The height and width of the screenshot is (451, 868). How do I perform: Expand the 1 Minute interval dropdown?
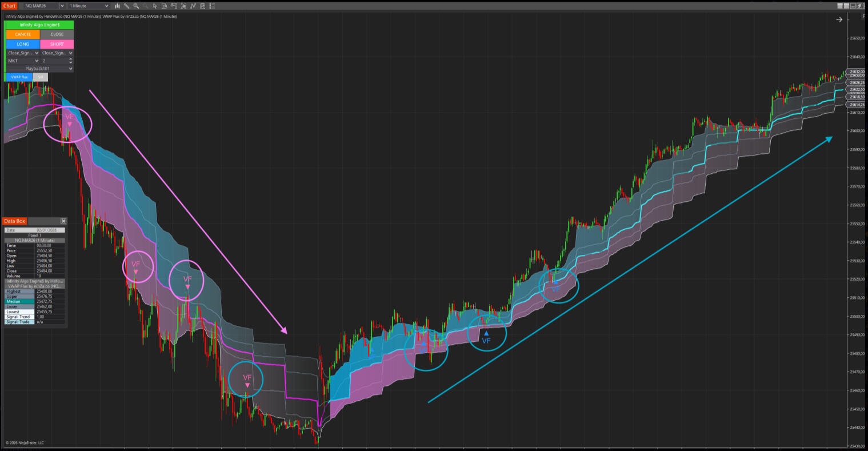(89, 6)
